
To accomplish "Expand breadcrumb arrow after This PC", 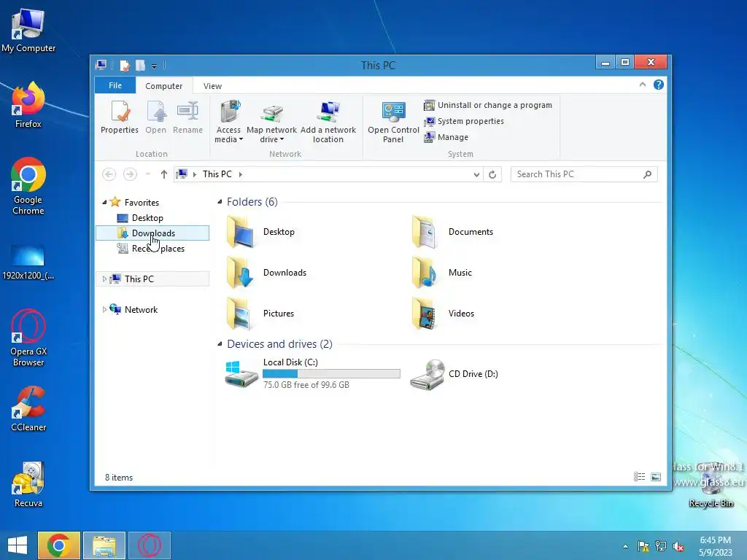I will tap(241, 175).
